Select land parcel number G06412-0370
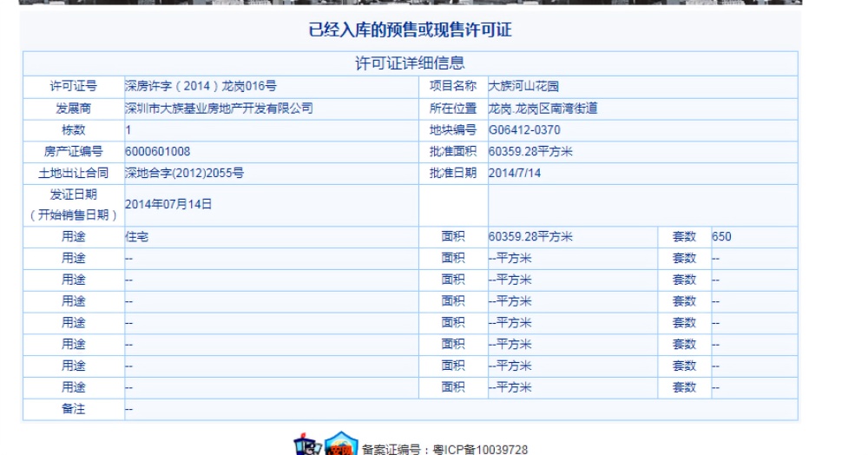 click(524, 130)
